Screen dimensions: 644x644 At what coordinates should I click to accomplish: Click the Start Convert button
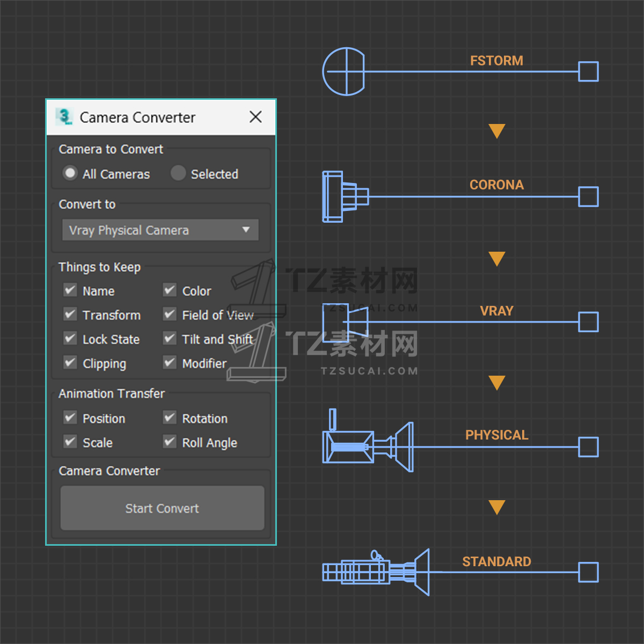(162, 508)
